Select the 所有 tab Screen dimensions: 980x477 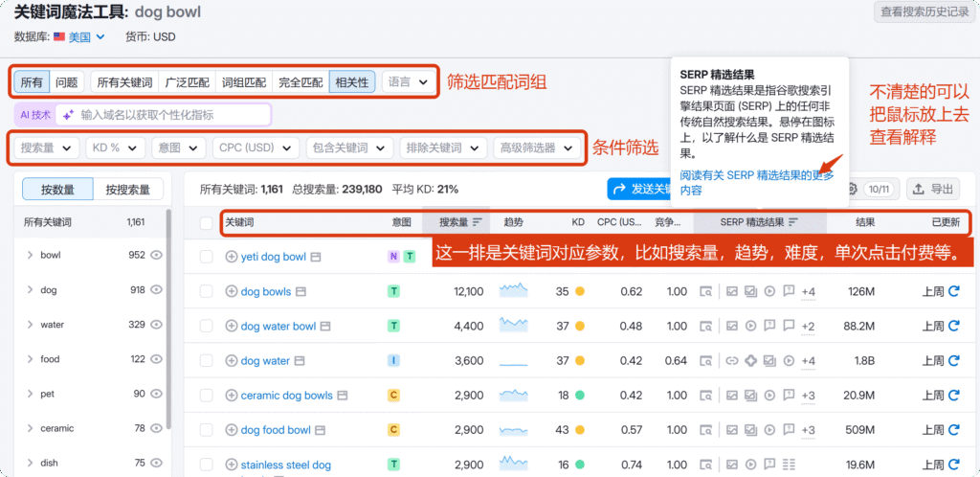click(32, 82)
